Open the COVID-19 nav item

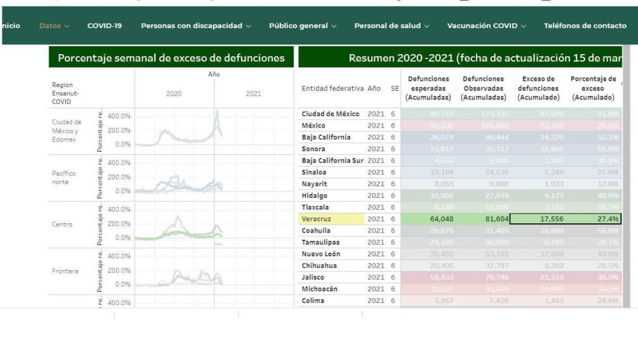click(x=104, y=26)
